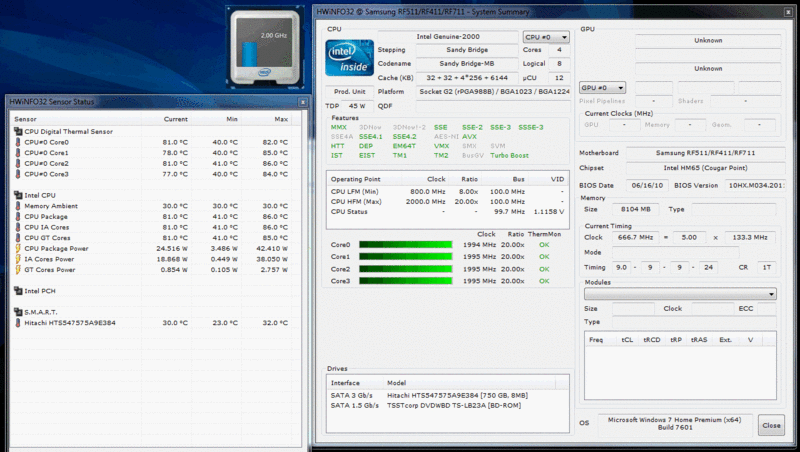Select the Intel CPU sensor group icon
Image resolution: width=800 pixels, height=452 pixels.
(18, 195)
